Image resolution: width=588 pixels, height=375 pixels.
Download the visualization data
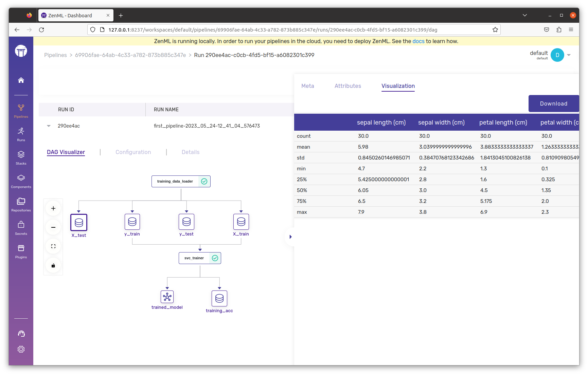click(554, 104)
